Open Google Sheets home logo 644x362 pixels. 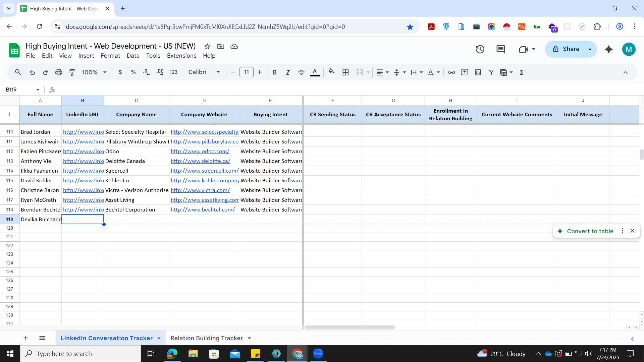pos(14,51)
